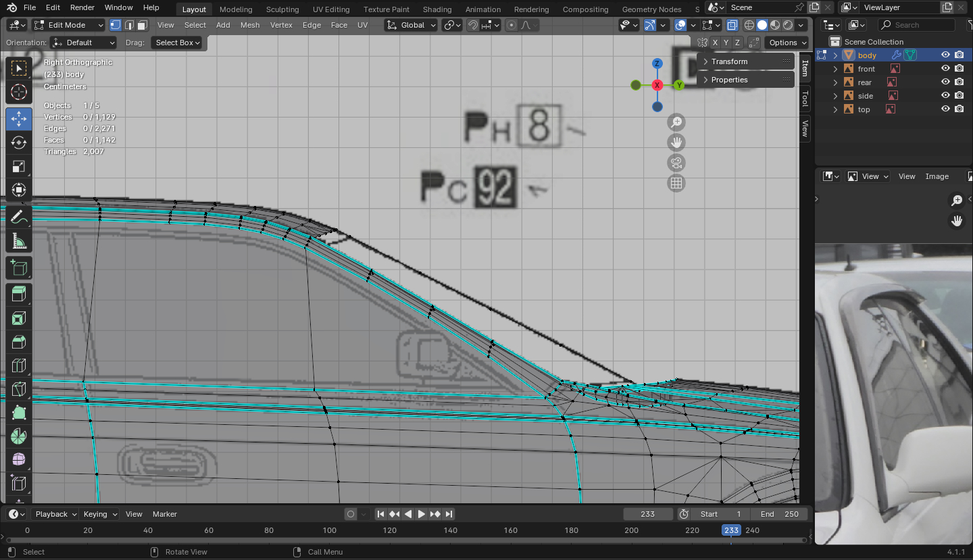The width and height of the screenshot is (973, 560).
Task: Open the Edit Mode dropdown
Action: pyautogui.click(x=69, y=25)
